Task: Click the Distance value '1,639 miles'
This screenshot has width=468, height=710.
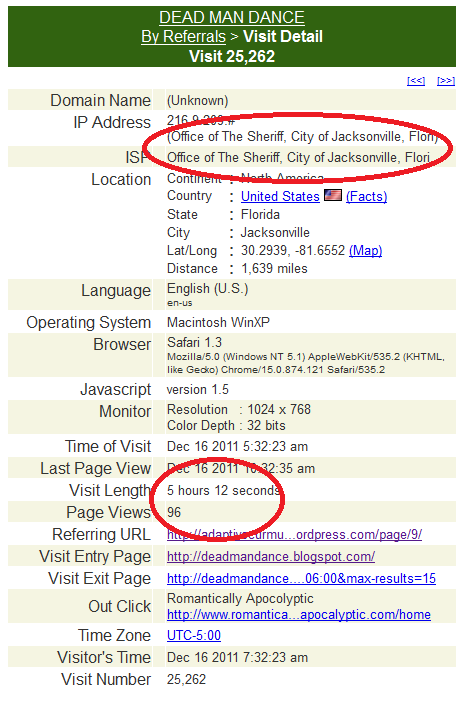Action: [x=274, y=269]
